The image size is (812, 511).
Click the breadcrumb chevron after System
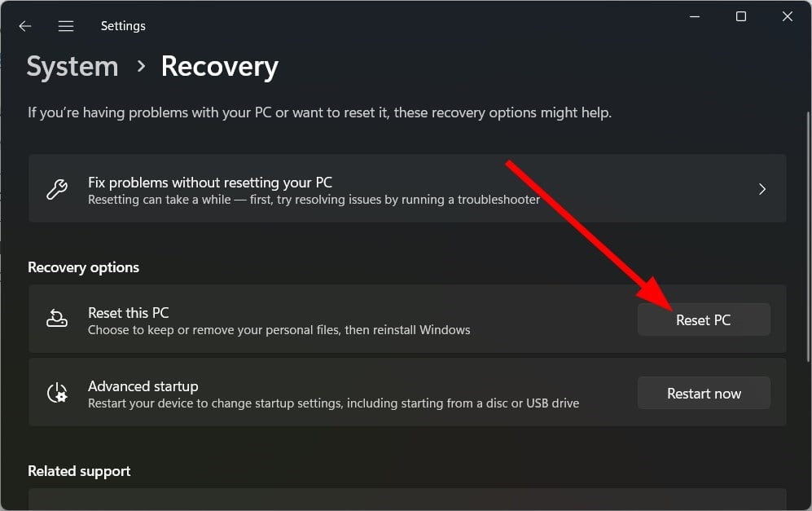tap(141, 66)
